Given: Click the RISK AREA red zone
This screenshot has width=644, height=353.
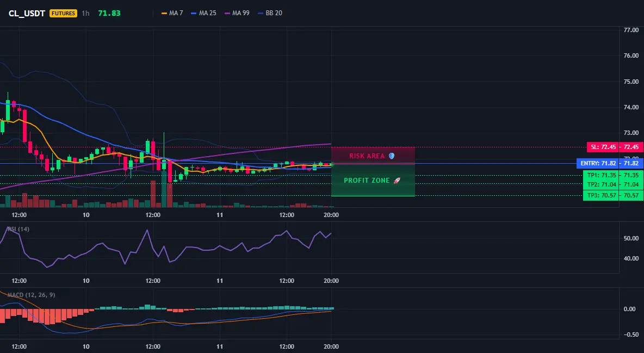Looking at the screenshot, I should point(373,156).
